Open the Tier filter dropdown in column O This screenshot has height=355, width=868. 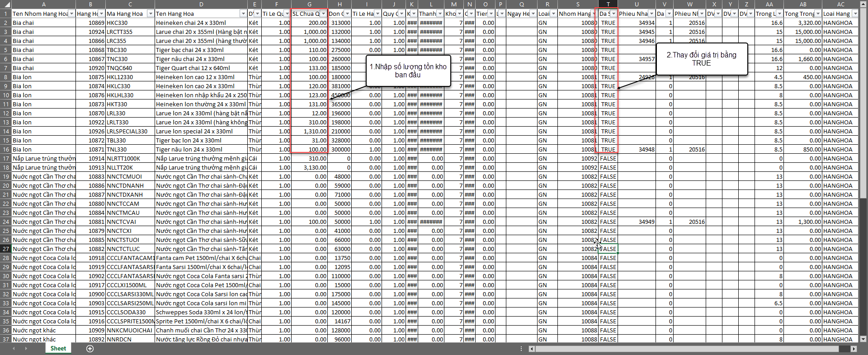491,14
